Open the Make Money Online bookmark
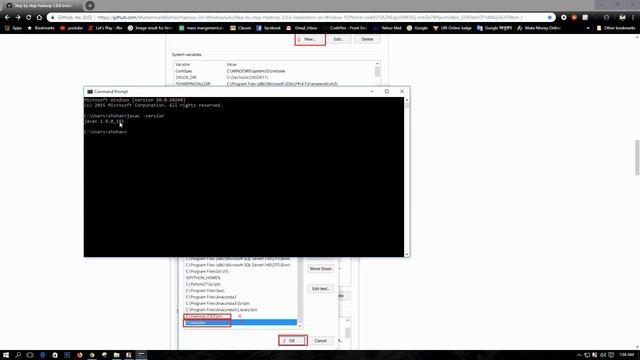 (539, 28)
